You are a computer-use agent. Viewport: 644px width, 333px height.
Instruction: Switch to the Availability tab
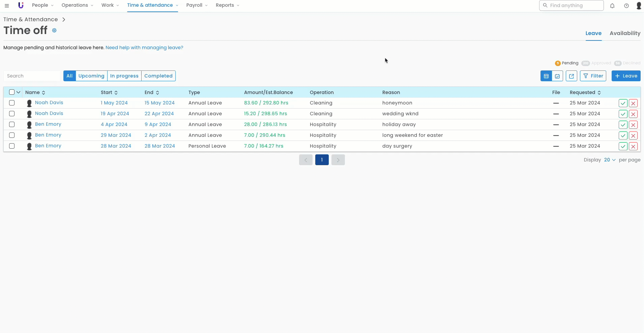pos(625,33)
